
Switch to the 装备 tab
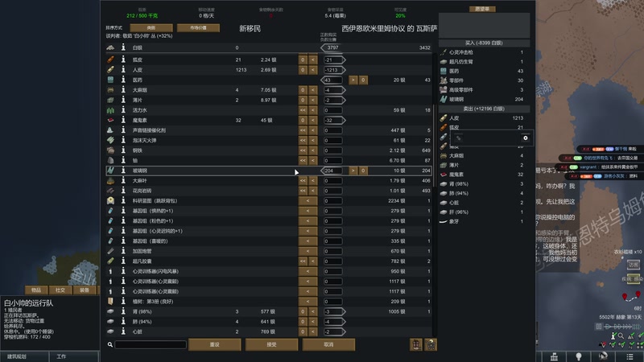tap(85, 290)
